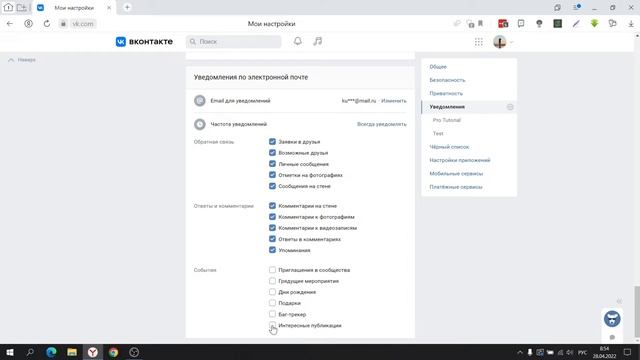Open the red extension icon in the toolbar
The image size is (640, 360).
[503, 24]
